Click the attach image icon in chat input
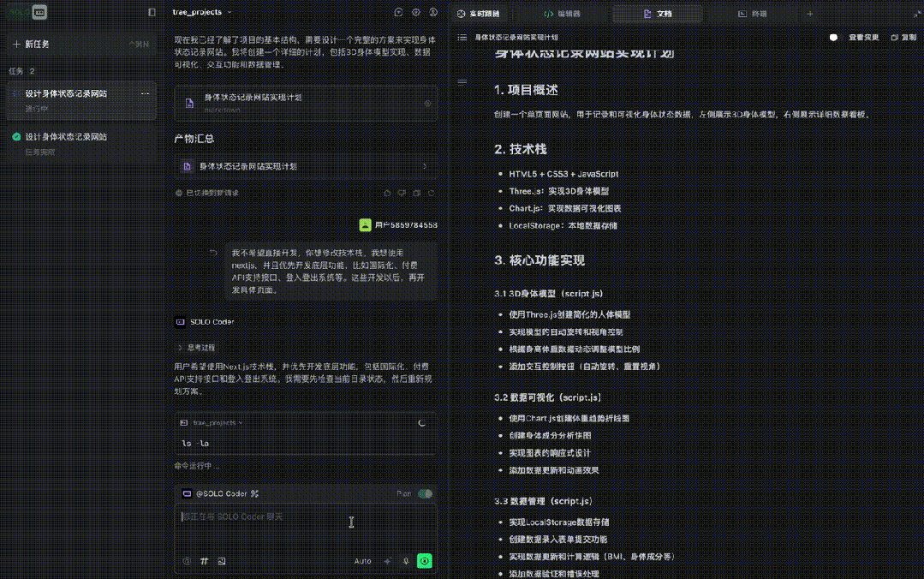Image resolution: width=924 pixels, height=579 pixels. [222, 561]
